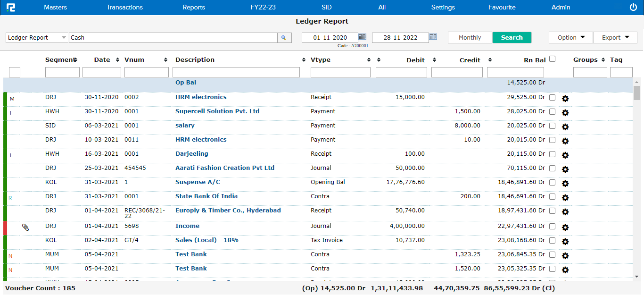This screenshot has width=644, height=295.
Task: Open the Option dropdown menu
Action: (571, 38)
